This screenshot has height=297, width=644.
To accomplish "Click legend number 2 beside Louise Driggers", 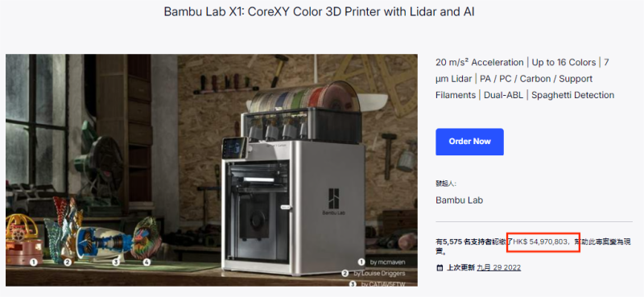I will [x=345, y=273].
